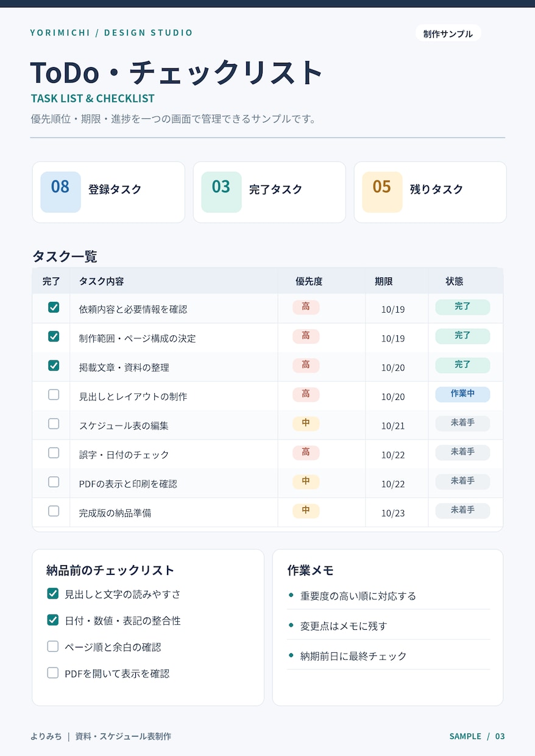Click 完了 status of 依頼内容と必要情報を確認
This screenshot has width=535, height=756.
[x=462, y=307]
